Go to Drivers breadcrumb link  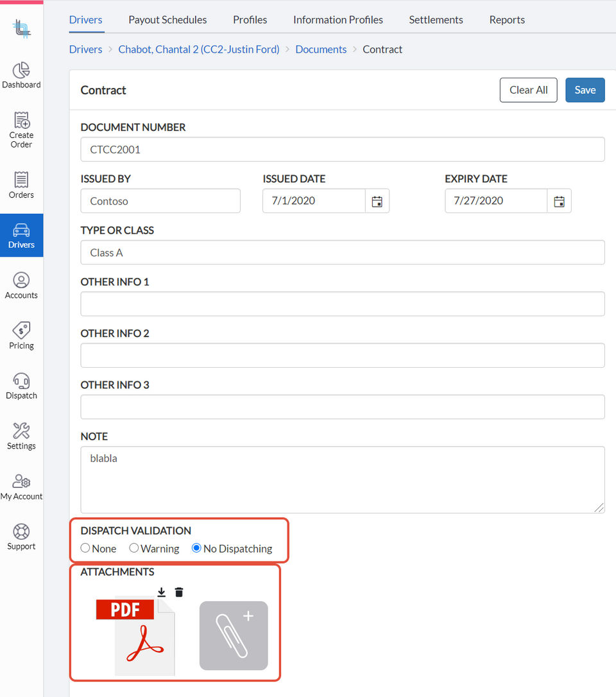point(86,49)
